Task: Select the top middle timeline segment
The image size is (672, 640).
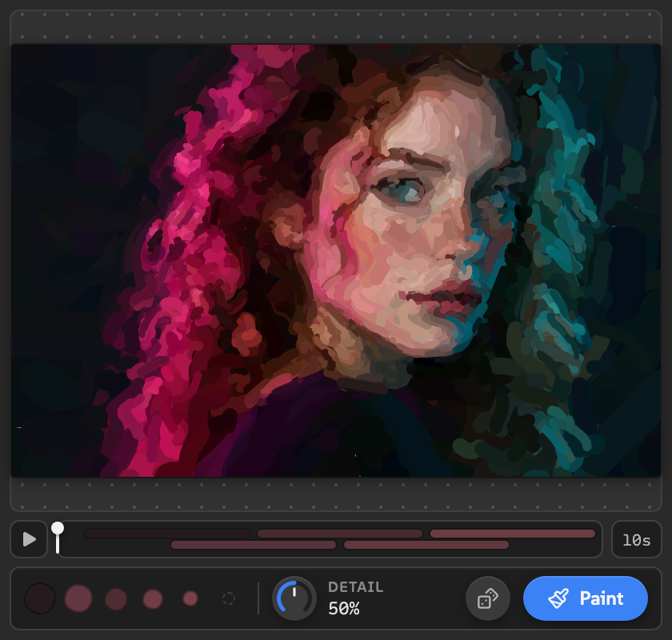Action: (x=340, y=534)
